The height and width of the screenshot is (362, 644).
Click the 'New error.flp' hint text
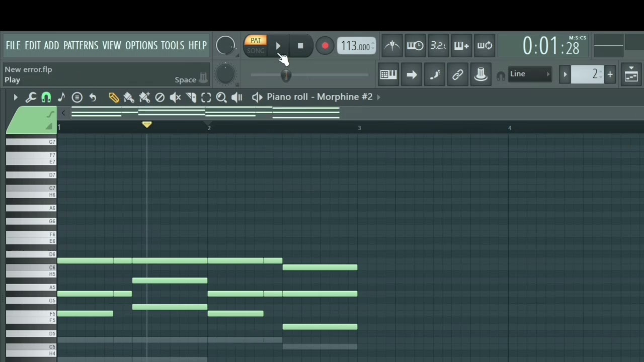pyautogui.click(x=29, y=69)
